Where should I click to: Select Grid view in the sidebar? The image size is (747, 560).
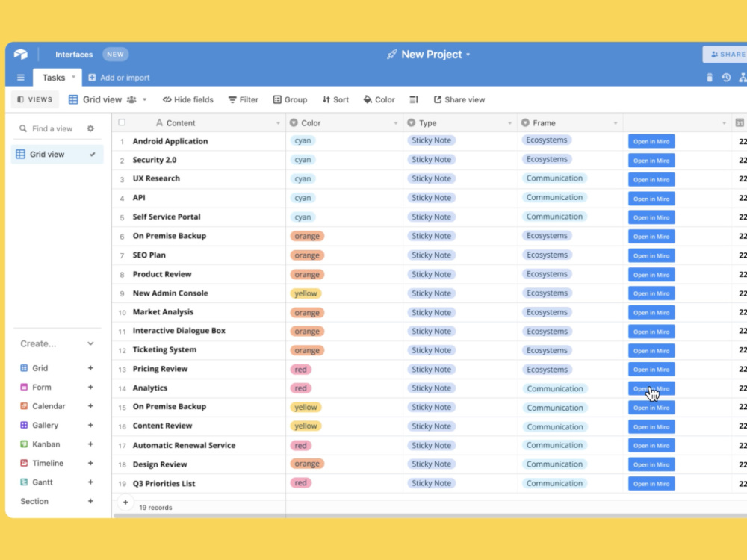58,155
